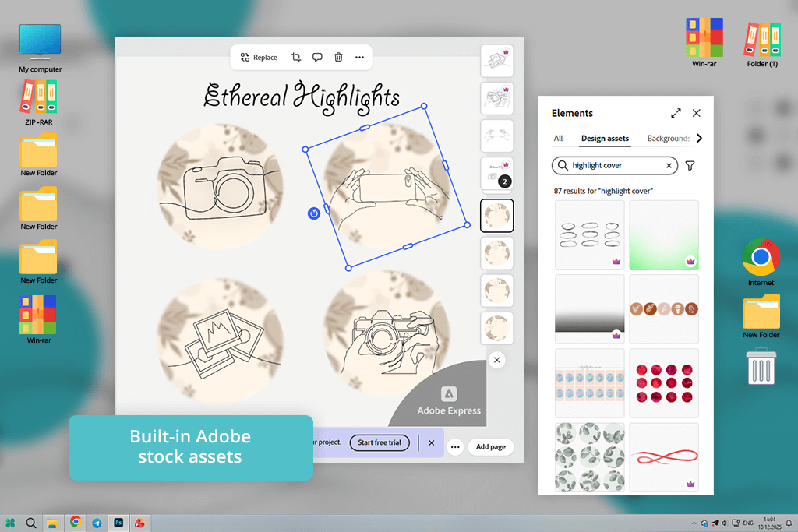
Task: Switch to the All tab
Action: 558,139
